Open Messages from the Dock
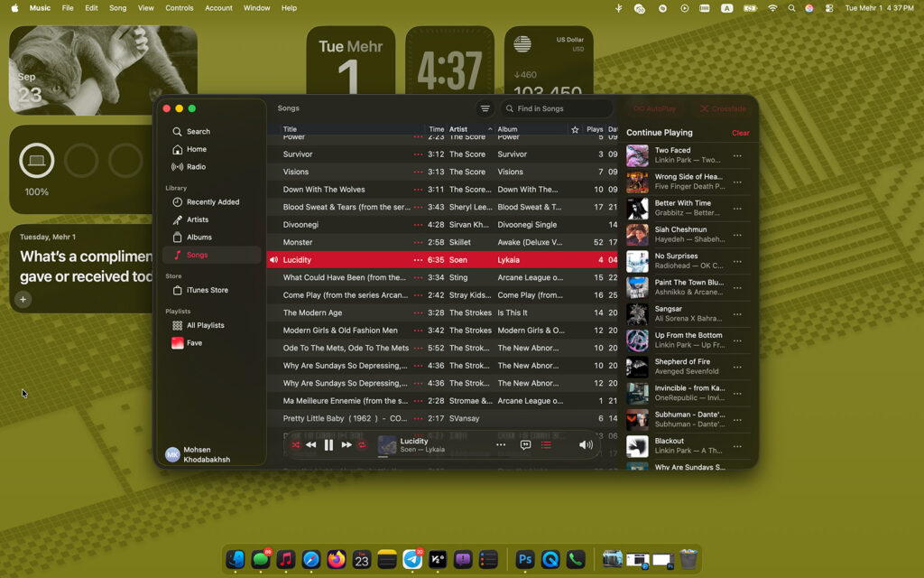This screenshot has width=924, height=578. pos(261,559)
